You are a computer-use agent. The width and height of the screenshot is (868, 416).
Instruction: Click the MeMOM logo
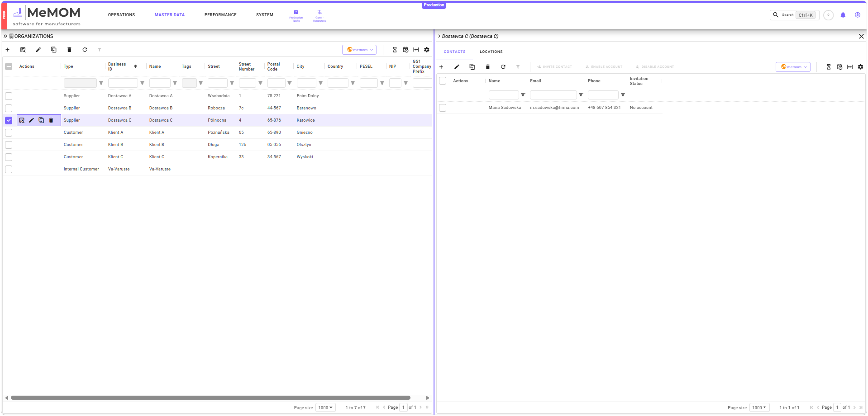coord(47,16)
